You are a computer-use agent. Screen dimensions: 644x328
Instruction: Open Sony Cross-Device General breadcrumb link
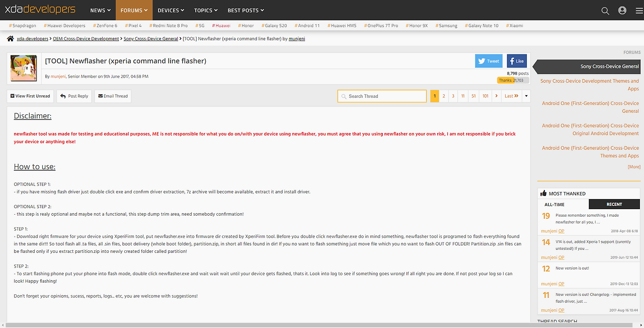(x=151, y=39)
